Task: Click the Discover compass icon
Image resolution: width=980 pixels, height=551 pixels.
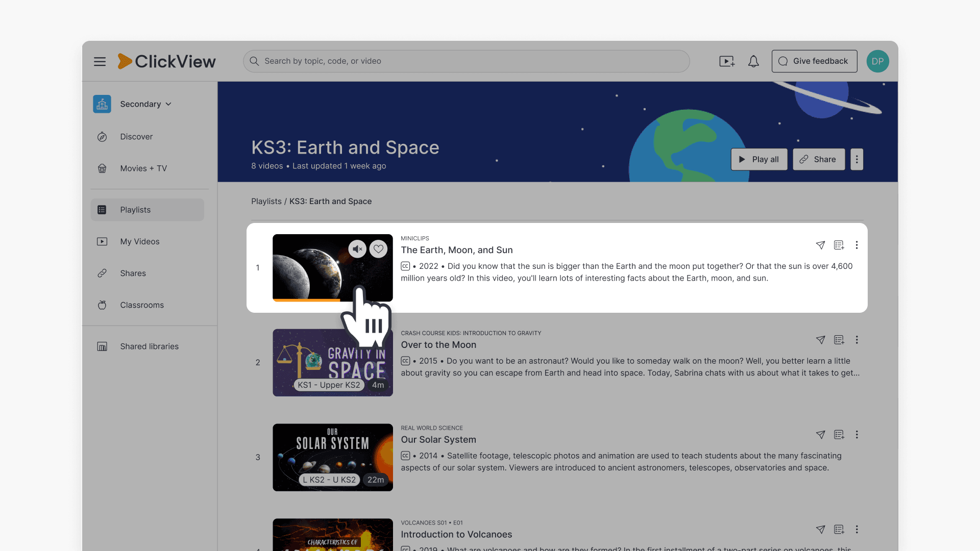Action: (x=102, y=137)
